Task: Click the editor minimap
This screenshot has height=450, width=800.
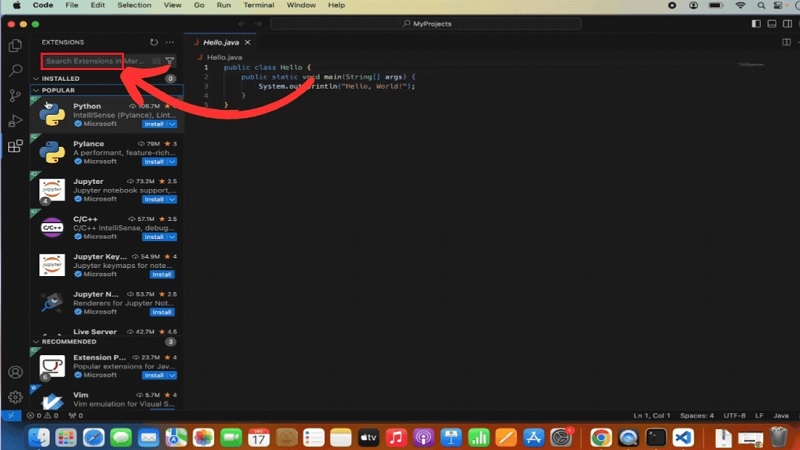Action: (751, 65)
